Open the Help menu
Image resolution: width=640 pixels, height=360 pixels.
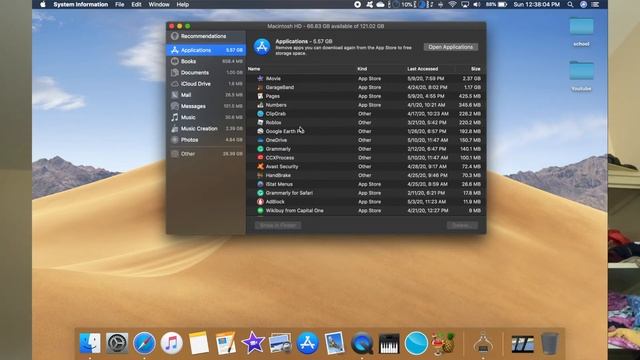tap(182, 4)
